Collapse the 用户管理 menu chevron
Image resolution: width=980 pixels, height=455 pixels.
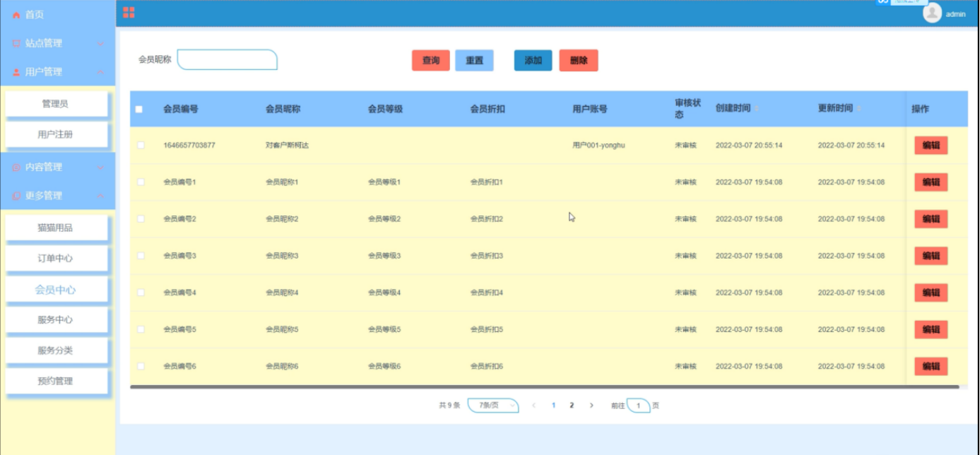point(100,72)
